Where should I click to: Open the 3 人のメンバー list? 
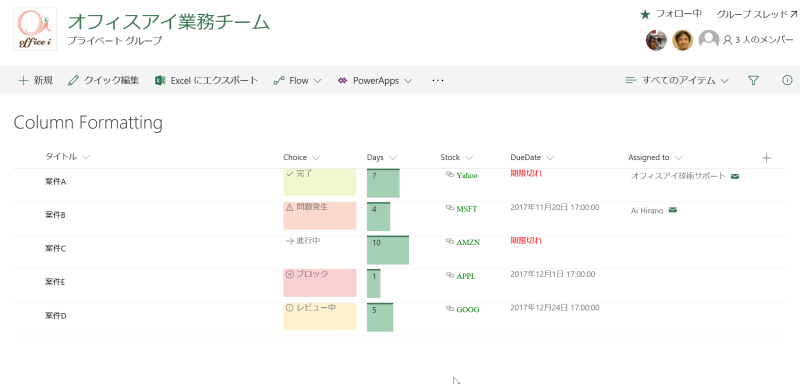[758, 40]
